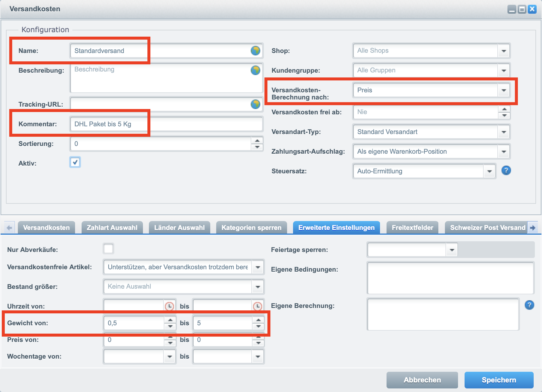Close the Versandkosten window
Screen dimensions: 542x392
[x=532, y=9]
